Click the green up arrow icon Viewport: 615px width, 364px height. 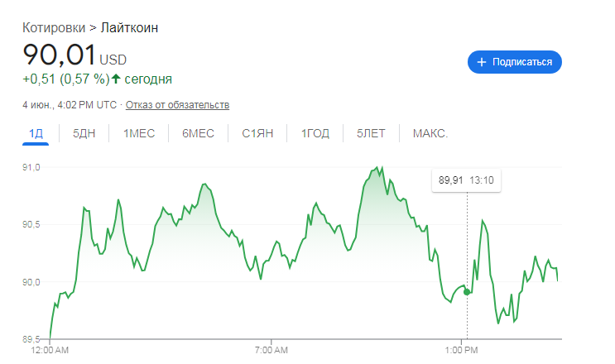click(115, 79)
